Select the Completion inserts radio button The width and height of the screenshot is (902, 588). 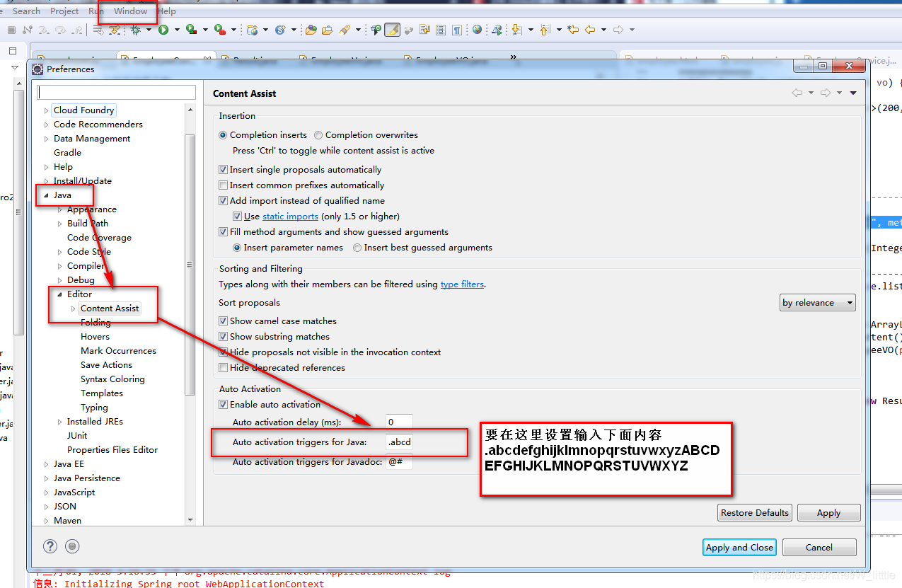pos(224,134)
